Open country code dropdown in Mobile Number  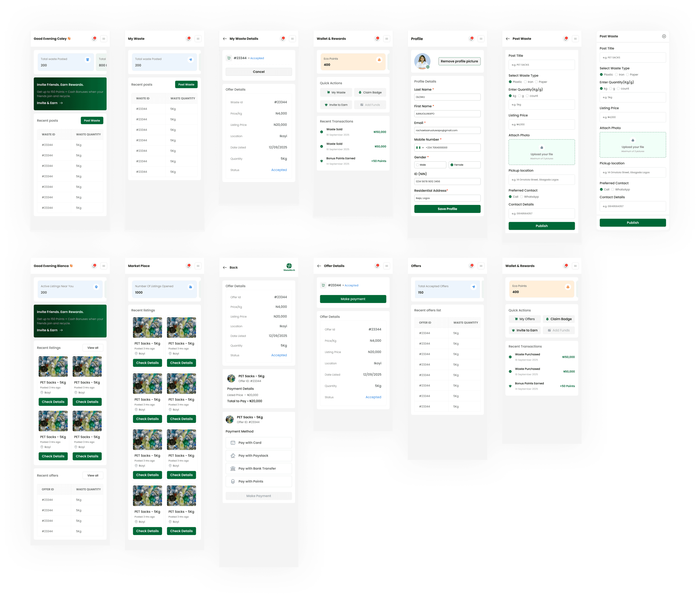(x=420, y=148)
